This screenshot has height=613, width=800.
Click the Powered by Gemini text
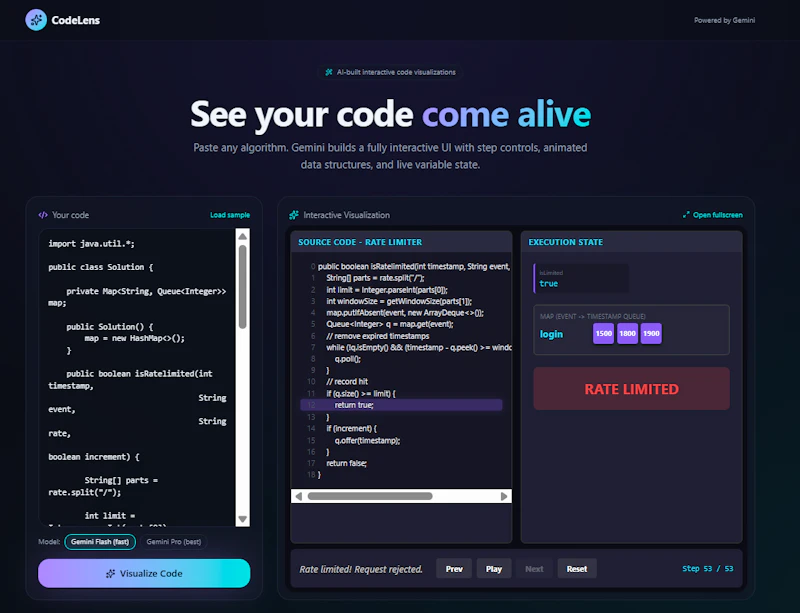click(724, 20)
